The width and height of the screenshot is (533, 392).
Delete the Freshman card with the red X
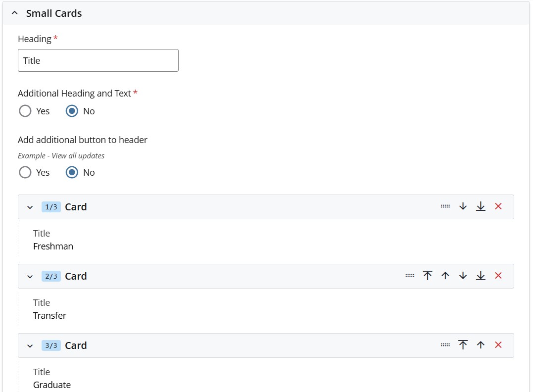pos(498,206)
